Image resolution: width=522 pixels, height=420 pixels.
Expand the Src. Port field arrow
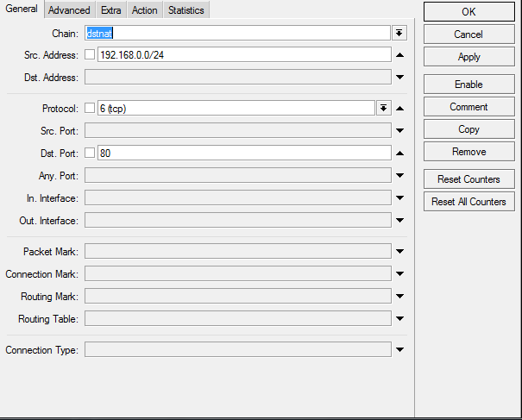click(399, 131)
